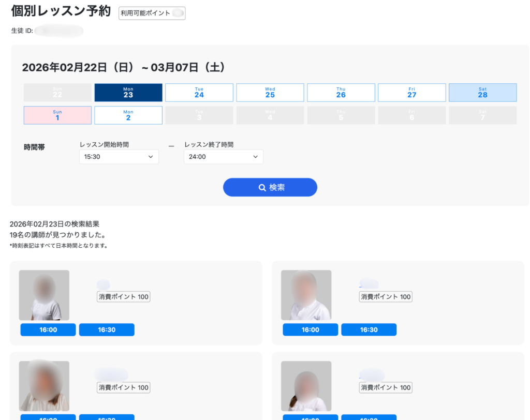Viewport: 530px width, 420px height.
Task: Select the Fri 27 date cell
Action: pos(411,92)
